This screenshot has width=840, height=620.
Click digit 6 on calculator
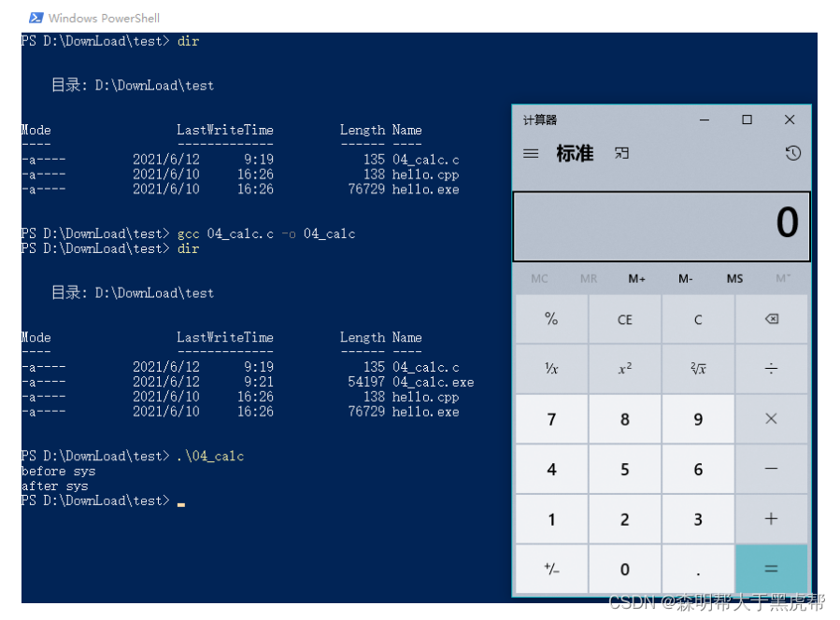(x=698, y=469)
